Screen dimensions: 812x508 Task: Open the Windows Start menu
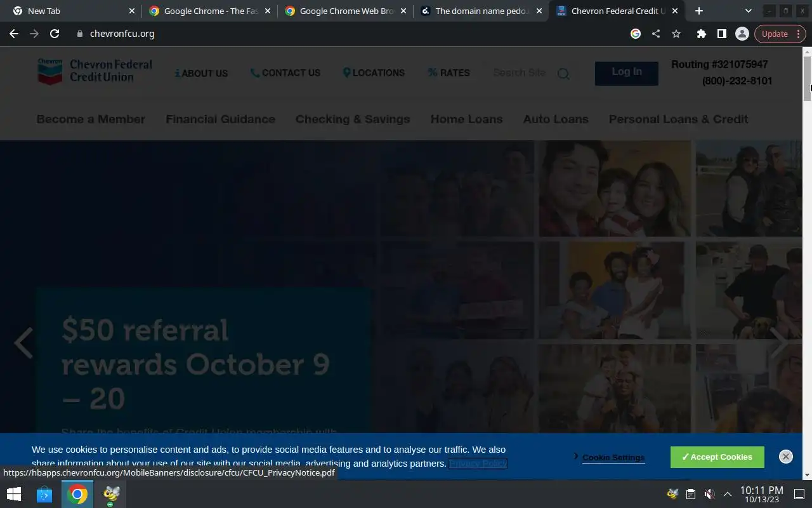click(x=13, y=494)
